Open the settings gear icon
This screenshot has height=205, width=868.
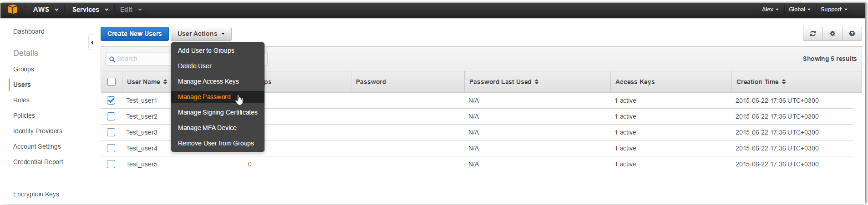click(832, 34)
